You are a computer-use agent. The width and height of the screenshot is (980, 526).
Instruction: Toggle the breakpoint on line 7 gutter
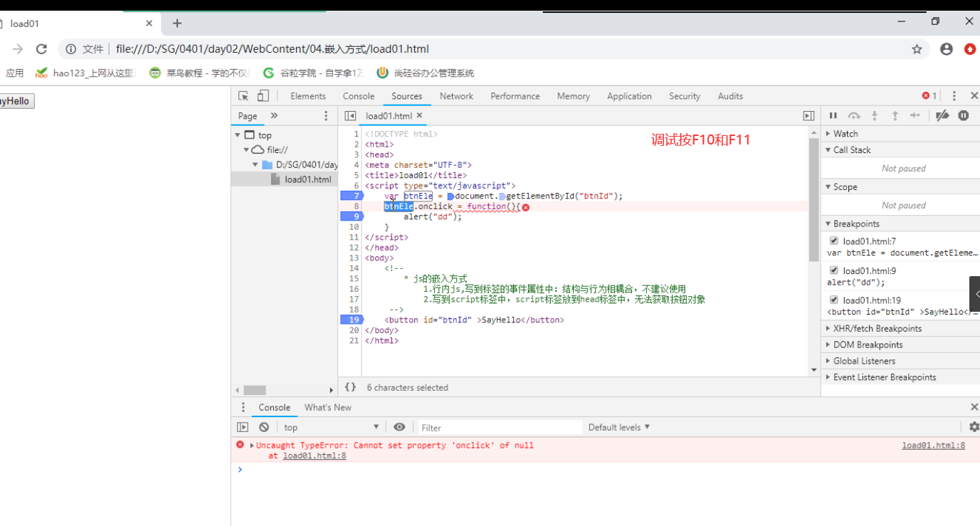(x=352, y=196)
